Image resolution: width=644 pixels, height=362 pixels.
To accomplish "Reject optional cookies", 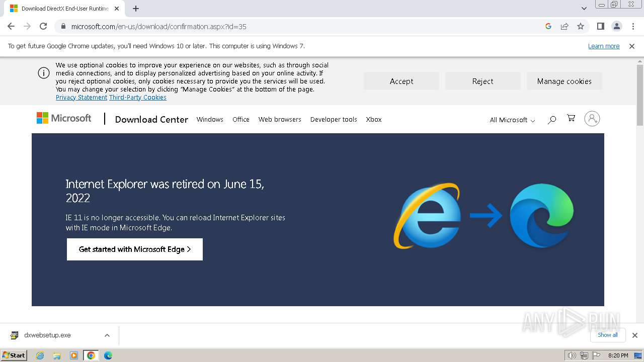I will [x=483, y=81].
